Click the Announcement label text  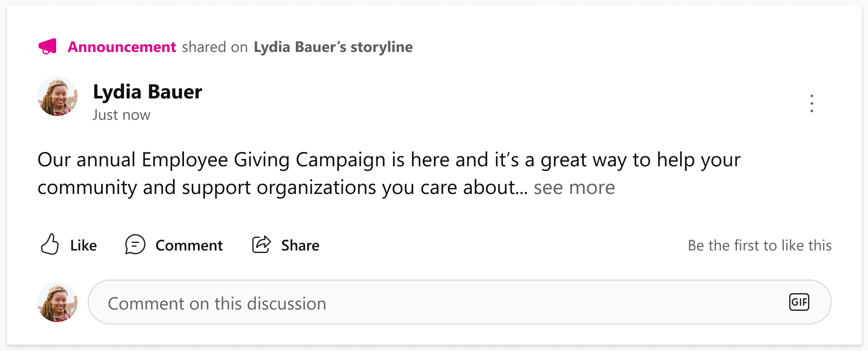[122, 47]
